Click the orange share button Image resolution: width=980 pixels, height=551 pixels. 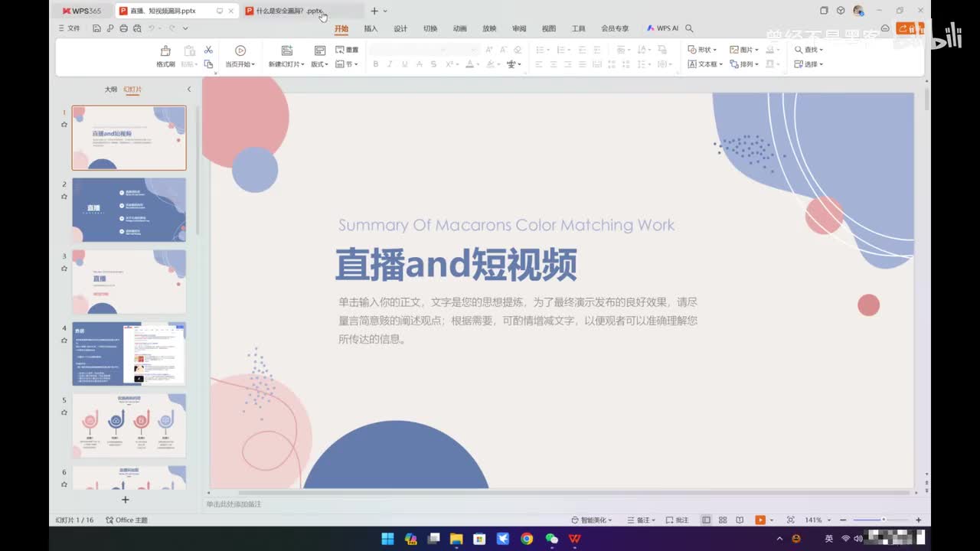click(x=910, y=28)
